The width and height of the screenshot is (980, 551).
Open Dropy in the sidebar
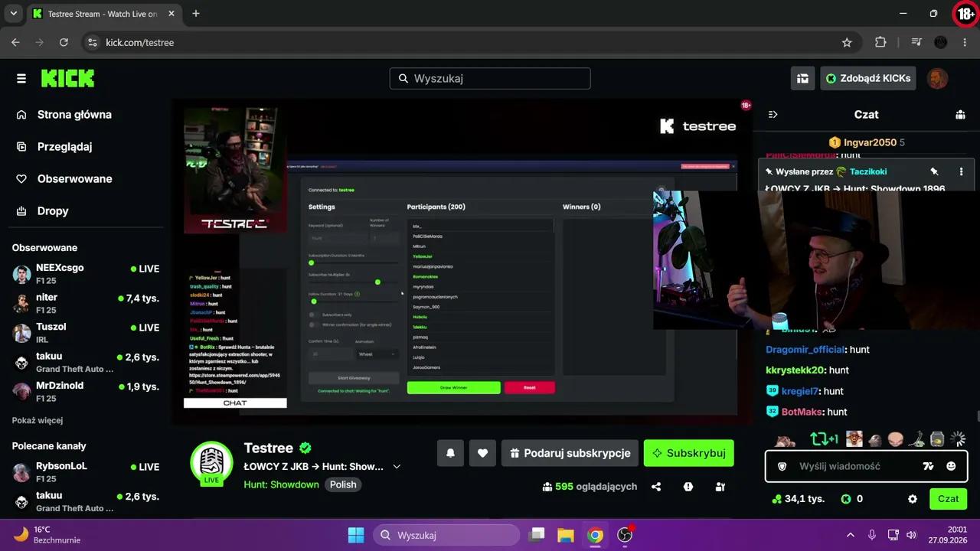53,211
